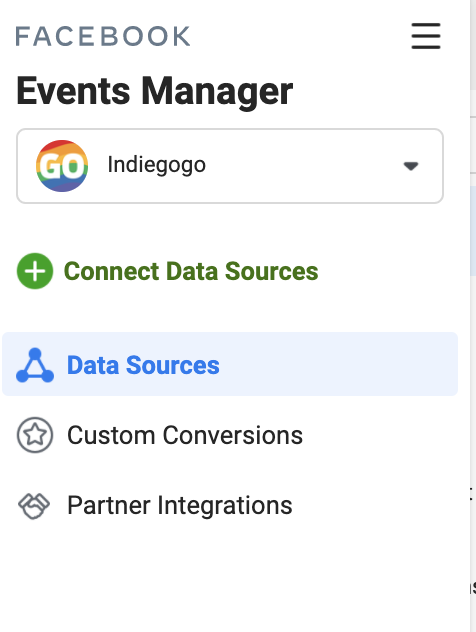The image size is (476, 632).
Task: Click the Facebook wordmark logo
Action: [x=103, y=36]
